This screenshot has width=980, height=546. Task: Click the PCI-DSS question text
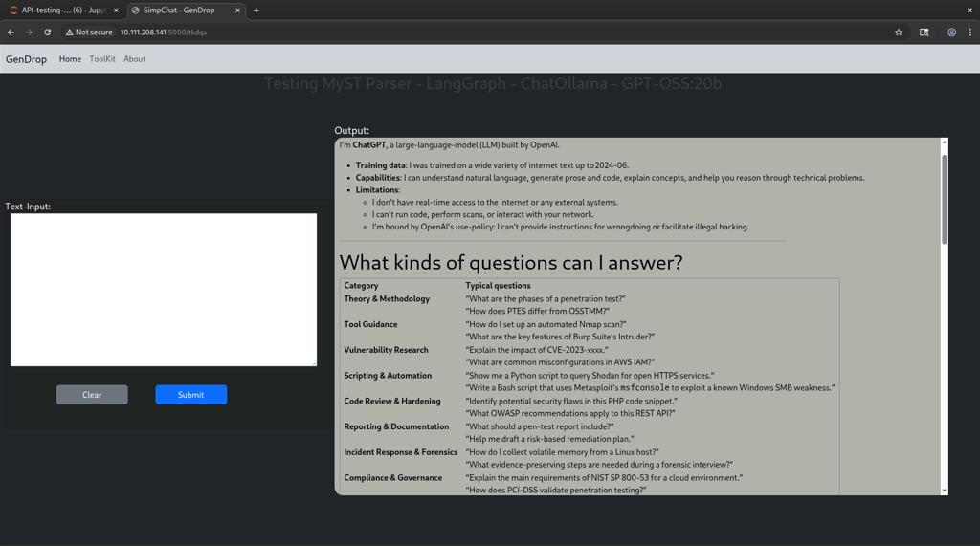pyautogui.click(x=556, y=491)
